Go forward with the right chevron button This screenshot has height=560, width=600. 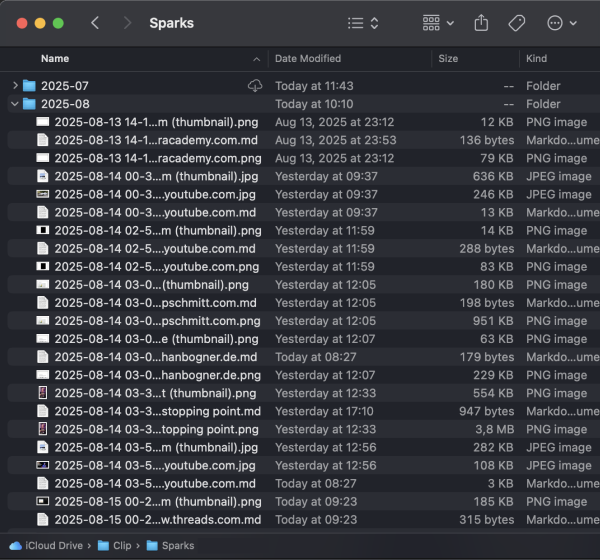coord(127,23)
